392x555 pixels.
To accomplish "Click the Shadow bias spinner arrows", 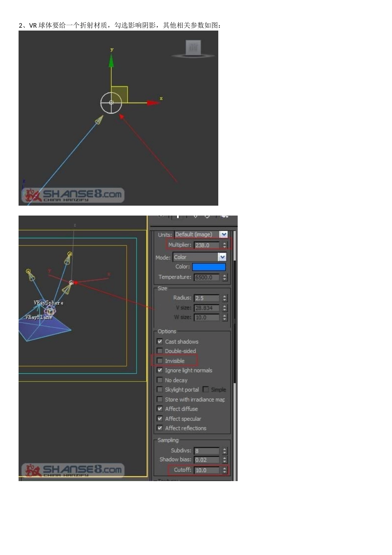I will tap(224, 460).
